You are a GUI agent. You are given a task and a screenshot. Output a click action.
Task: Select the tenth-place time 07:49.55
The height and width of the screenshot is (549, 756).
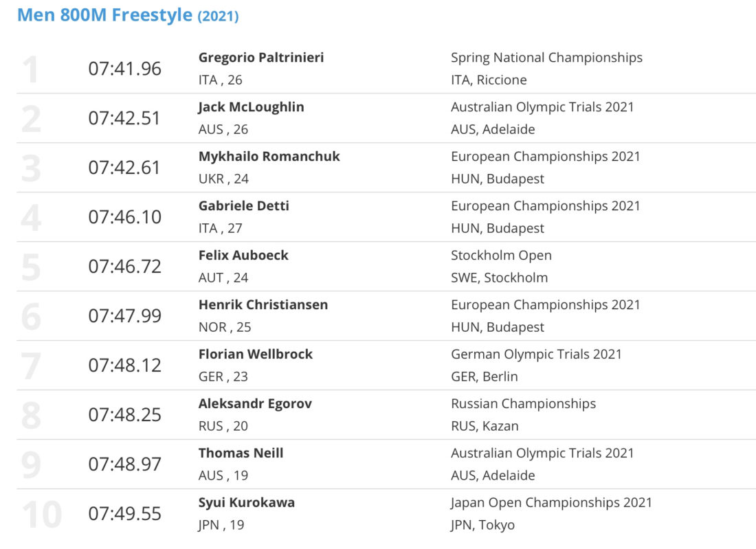[x=124, y=513]
